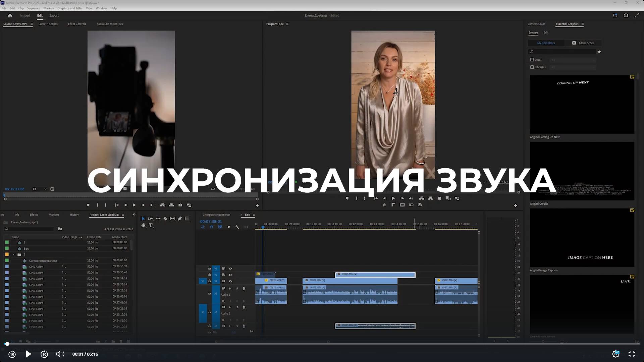Enable the Libraries checkbox
This screenshot has height=362, width=644.
(532, 67)
